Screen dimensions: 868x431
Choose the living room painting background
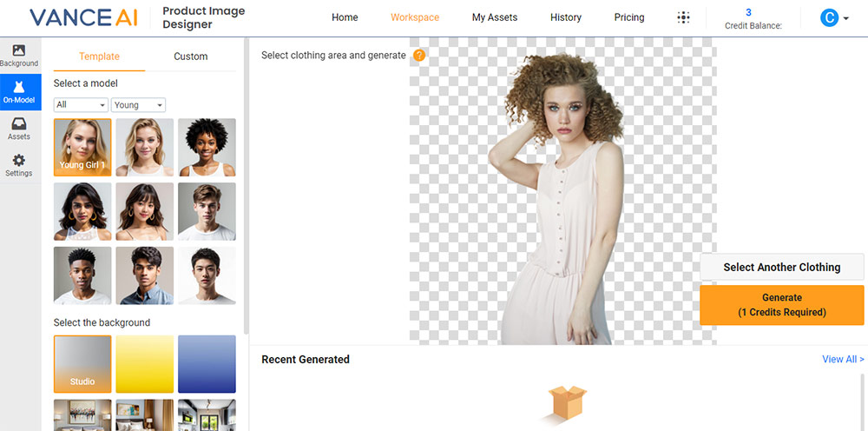82,415
